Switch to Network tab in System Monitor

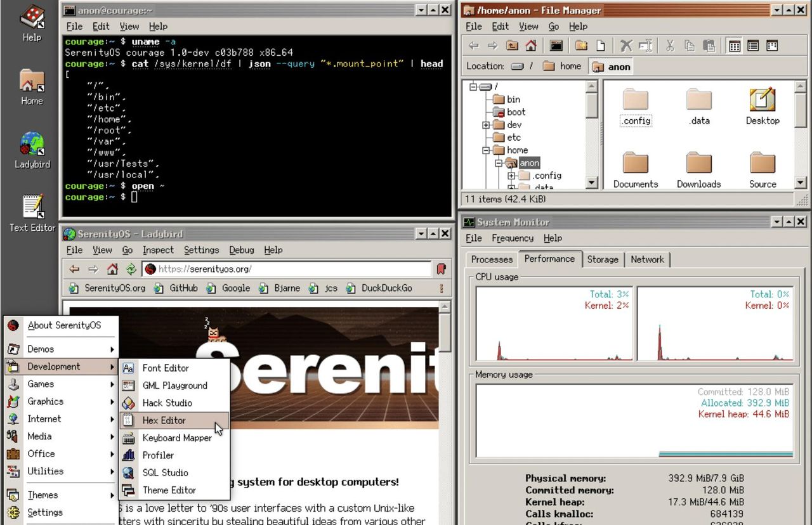point(647,259)
